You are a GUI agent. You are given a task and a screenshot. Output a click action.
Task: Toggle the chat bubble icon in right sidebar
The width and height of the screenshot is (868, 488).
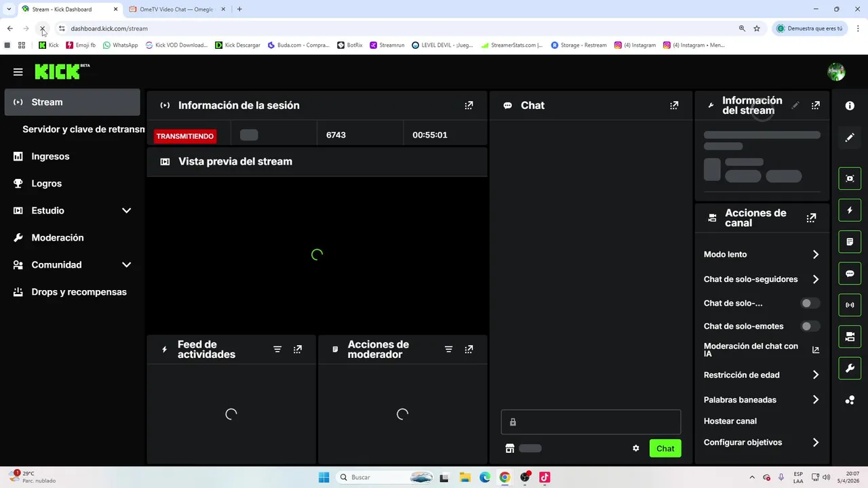(850, 273)
